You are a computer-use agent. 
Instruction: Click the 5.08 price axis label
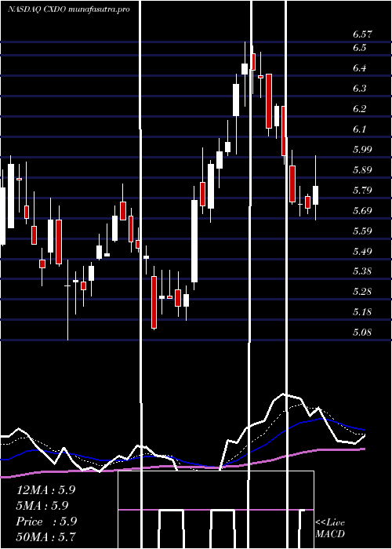tap(362, 333)
